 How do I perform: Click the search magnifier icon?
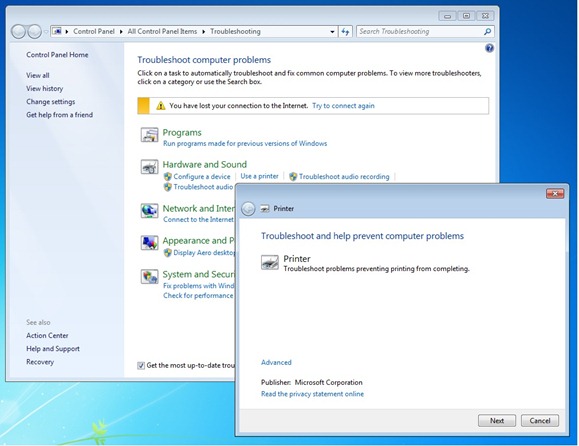[x=487, y=32]
